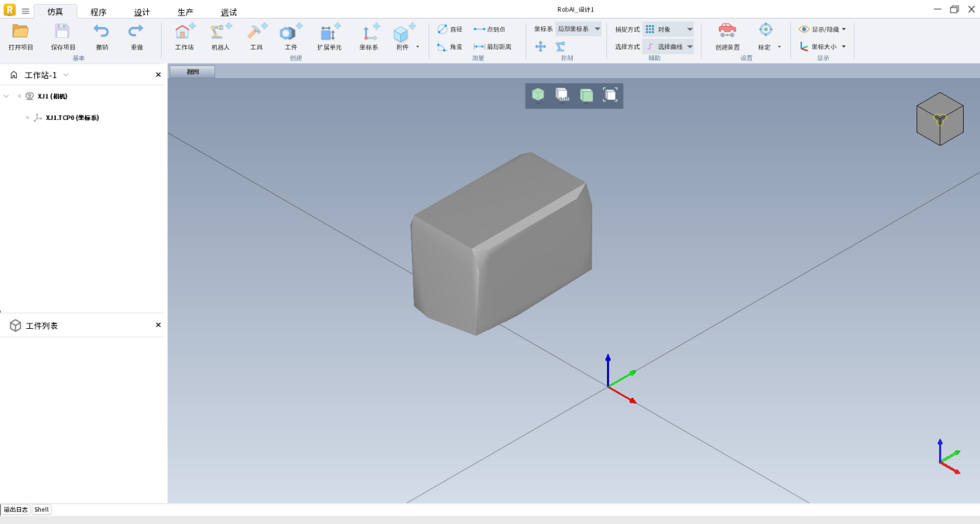This screenshot has width=980, height=524.
Task: Click the 输出日志 output log button
Action: [15, 509]
